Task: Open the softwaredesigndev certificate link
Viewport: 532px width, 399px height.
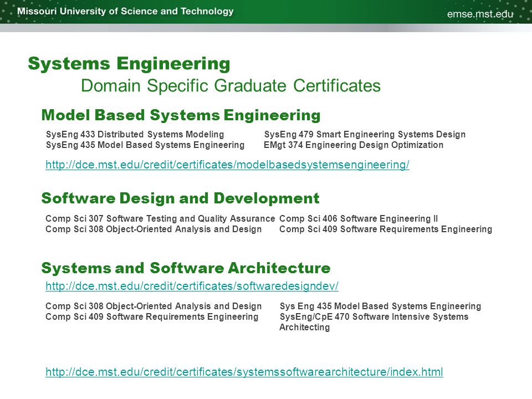Action: [192, 287]
